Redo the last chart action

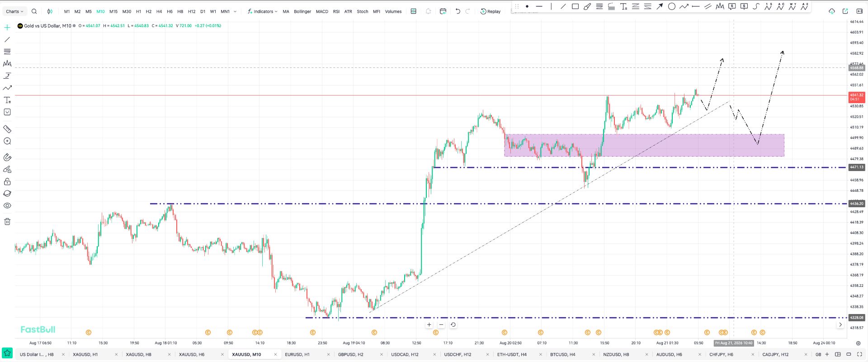468,11
